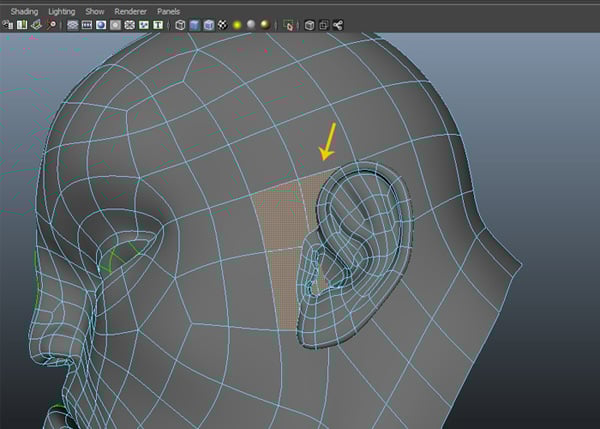Click the Select Camera icon

click(8, 25)
